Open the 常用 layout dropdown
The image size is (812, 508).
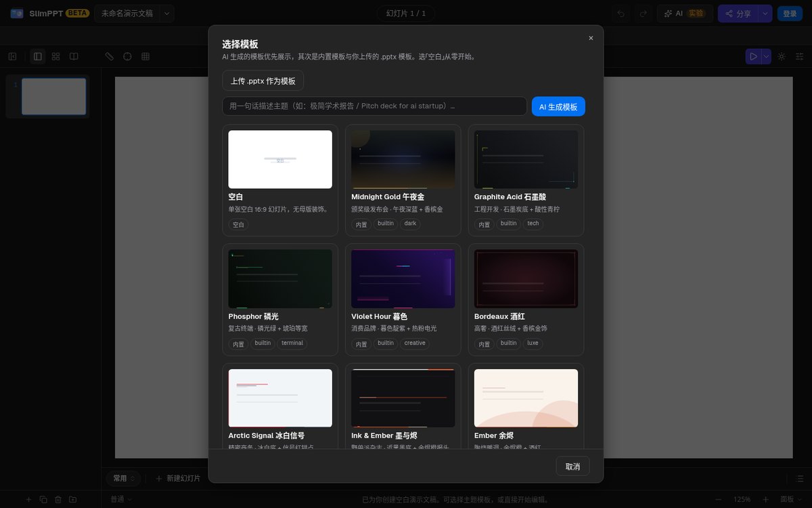123,478
